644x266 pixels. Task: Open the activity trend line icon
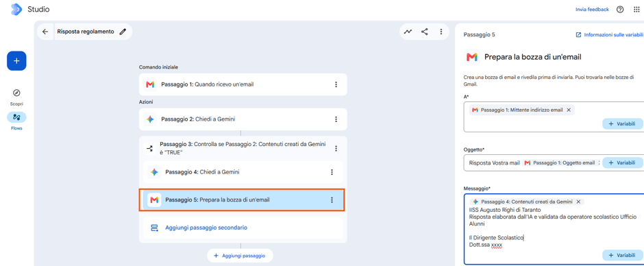point(408,32)
